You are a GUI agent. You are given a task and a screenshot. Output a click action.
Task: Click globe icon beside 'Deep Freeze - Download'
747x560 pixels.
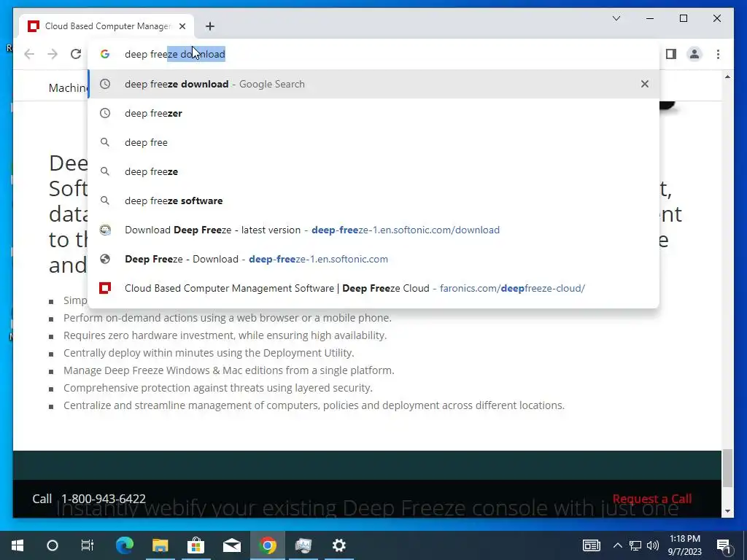click(105, 259)
